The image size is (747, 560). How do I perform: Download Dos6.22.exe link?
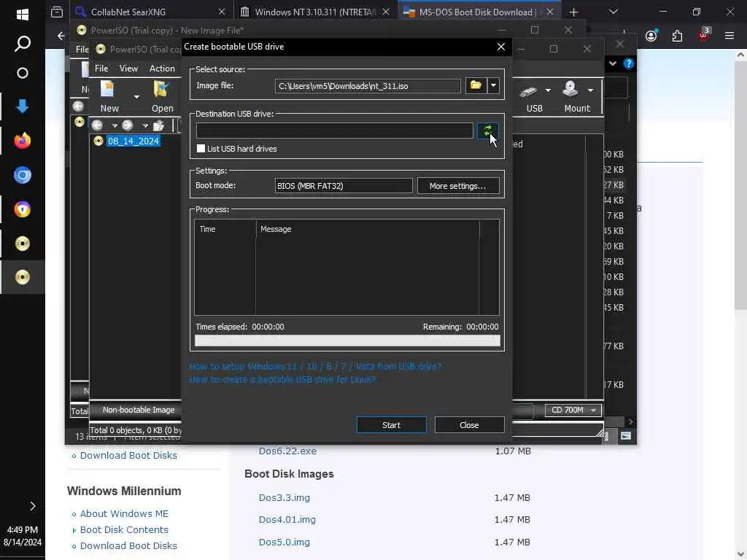click(287, 451)
